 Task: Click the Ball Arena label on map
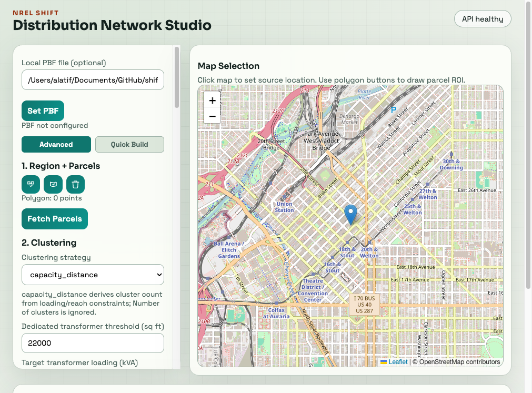pyautogui.click(x=229, y=250)
